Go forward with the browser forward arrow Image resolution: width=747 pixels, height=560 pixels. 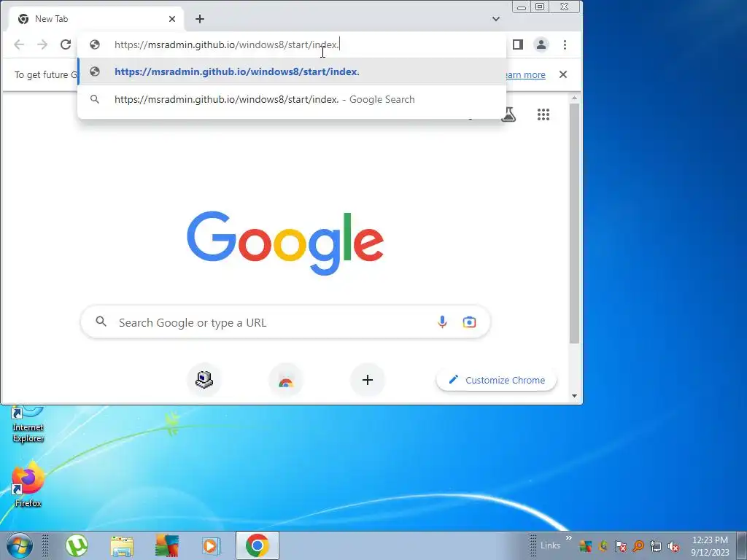pyautogui.click(x=42, y=44)
